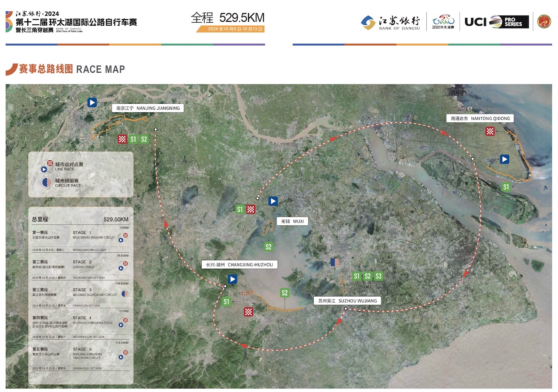Image resolution: width=558 pixels, height=392 pixels.
Task: Click the '第四赛段' stage heading
Action: 40,318
